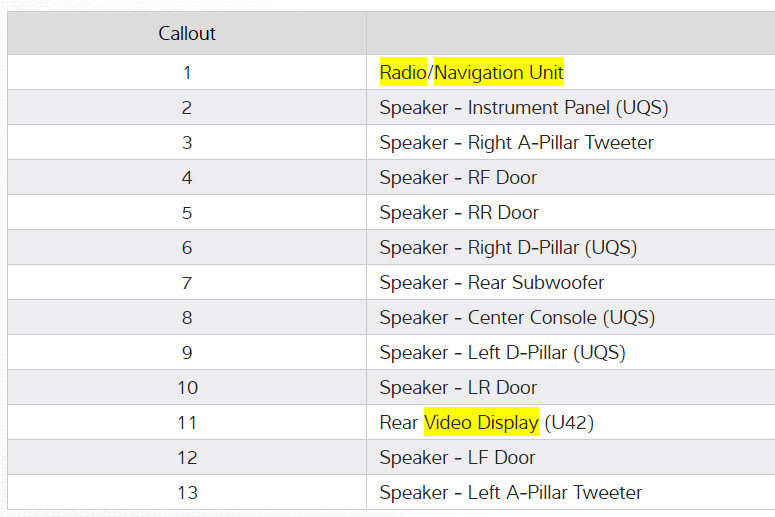Select callout number 7 cell
Viewport: 775px width, 517px height.
tap(187, 282)
